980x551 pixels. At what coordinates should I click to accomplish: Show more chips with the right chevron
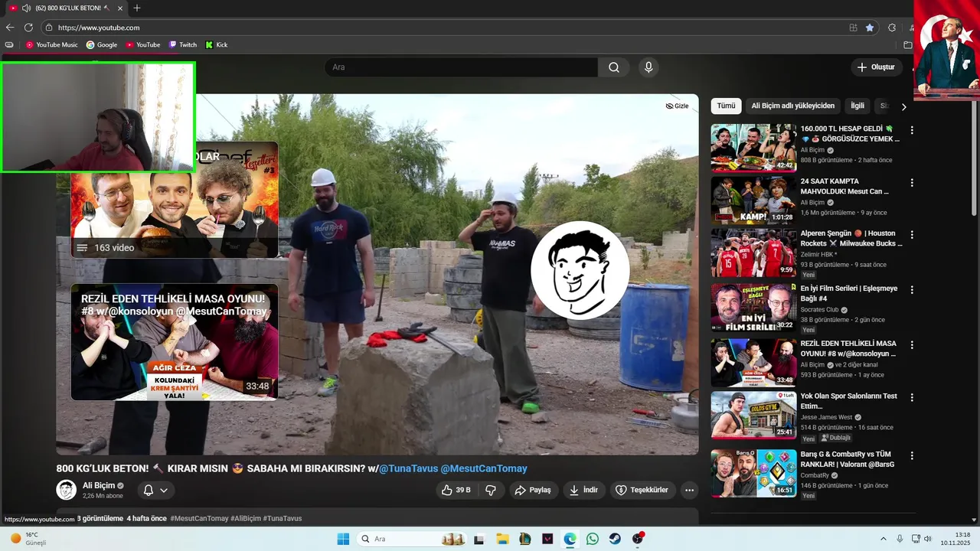[x=903, y=107]
